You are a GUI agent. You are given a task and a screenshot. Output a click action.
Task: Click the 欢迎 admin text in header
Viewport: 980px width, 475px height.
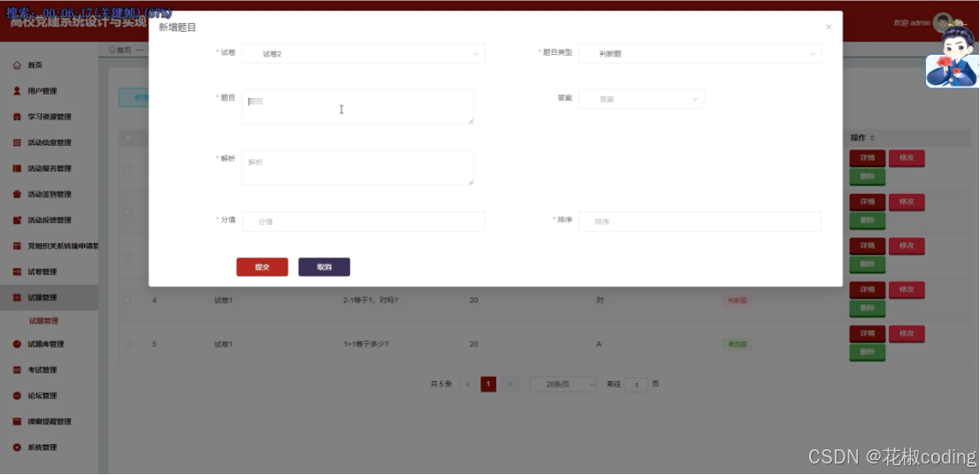tap(911, 23)
